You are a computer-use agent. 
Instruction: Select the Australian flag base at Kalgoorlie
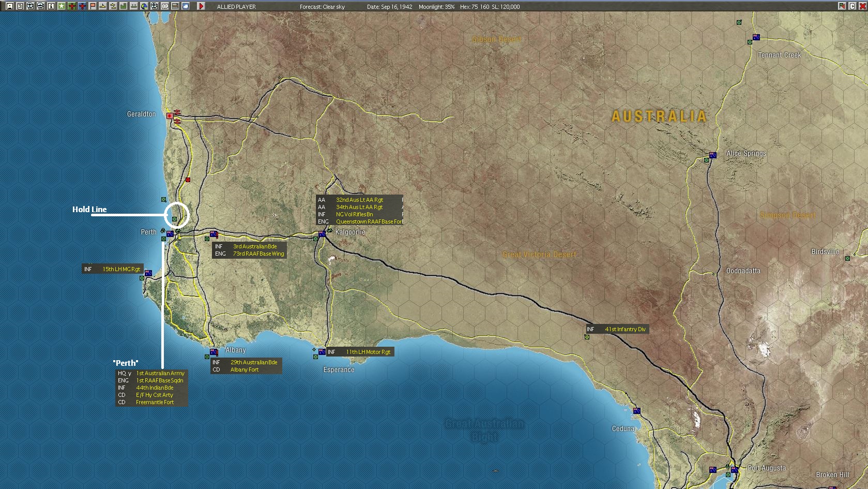[x=322, y=234]
